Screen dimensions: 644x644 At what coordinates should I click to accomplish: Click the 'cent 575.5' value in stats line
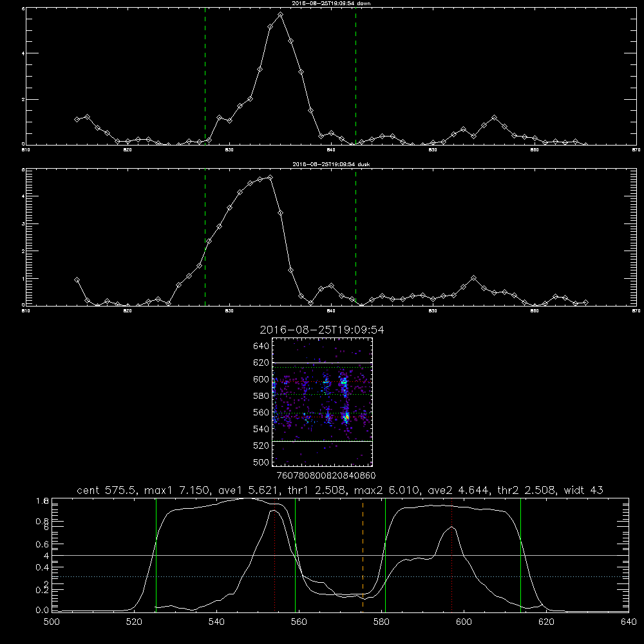(107, 490)
